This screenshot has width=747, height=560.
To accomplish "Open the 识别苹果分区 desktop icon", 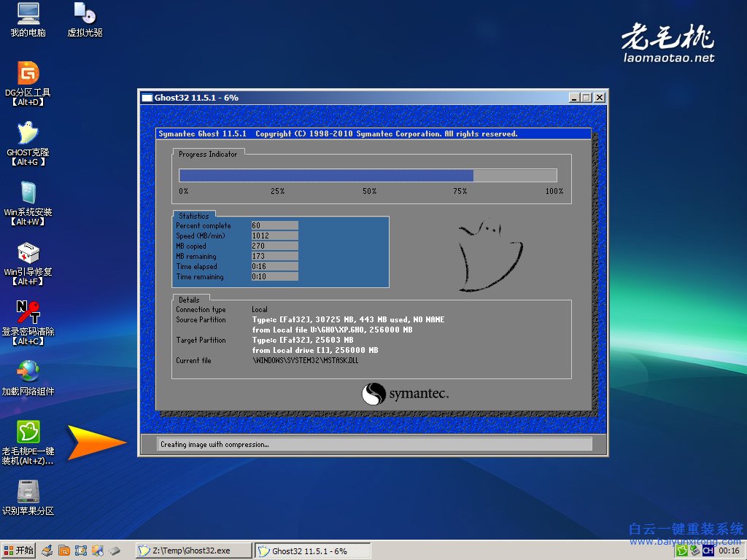I will click(28, 491).
